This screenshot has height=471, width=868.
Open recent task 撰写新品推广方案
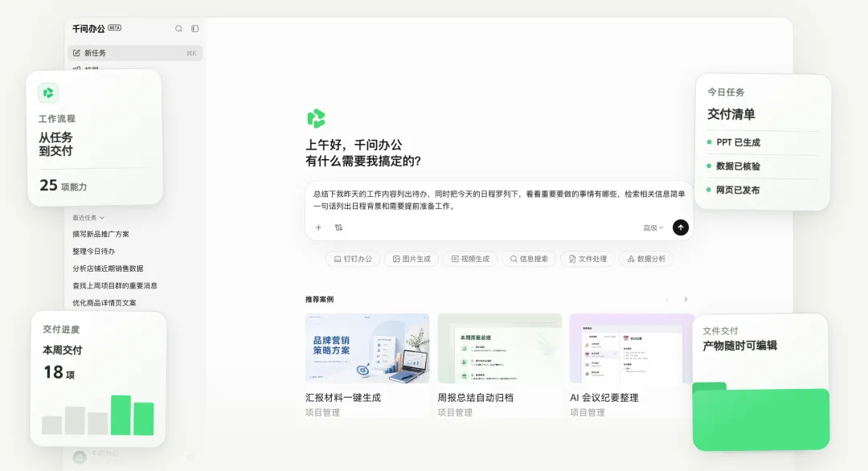[100, 234]
